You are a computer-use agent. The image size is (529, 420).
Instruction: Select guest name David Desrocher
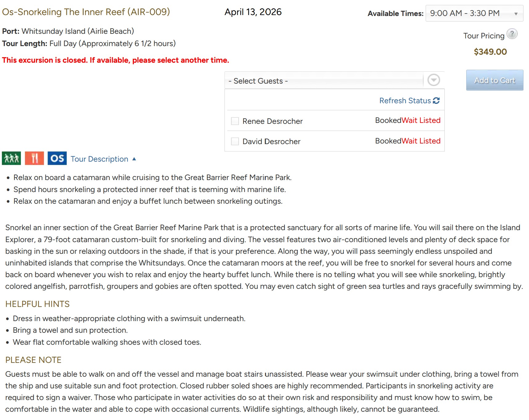click(x=271, y=142)
